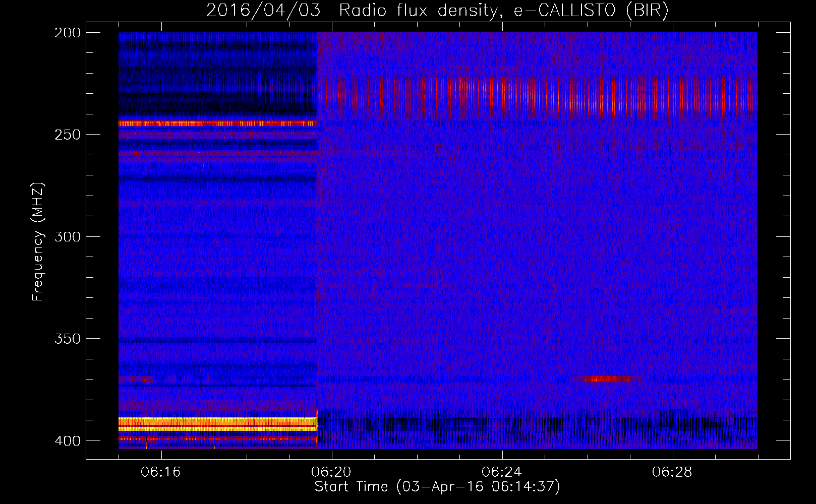
Task: Click the 06:20 time tick label
Action: (331, 472)
